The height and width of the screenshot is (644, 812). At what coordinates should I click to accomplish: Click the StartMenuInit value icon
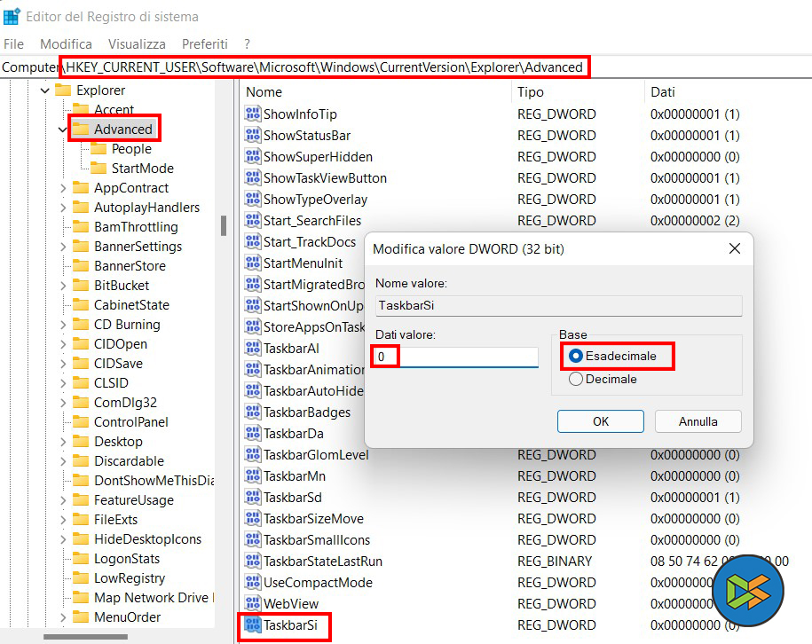[x=253, y=263]
